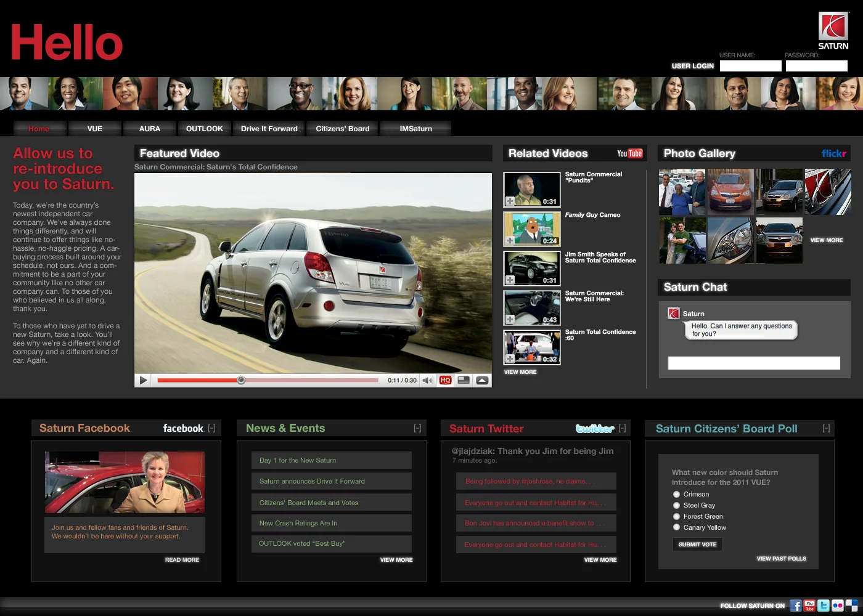
Task: Click the twitter logo in Saturn Twitter panel
Action: [595, 428]
